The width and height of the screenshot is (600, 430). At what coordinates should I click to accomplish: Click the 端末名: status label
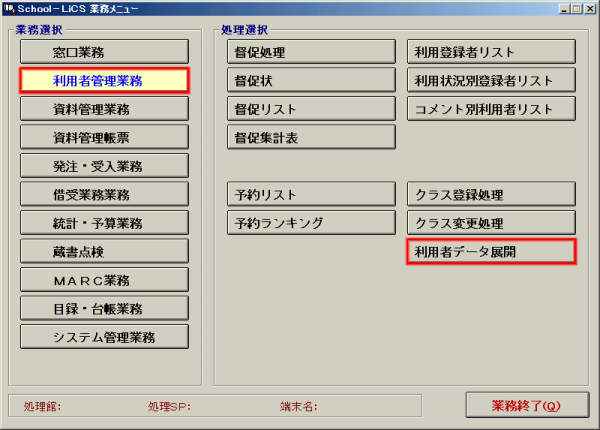pos(298,406)
